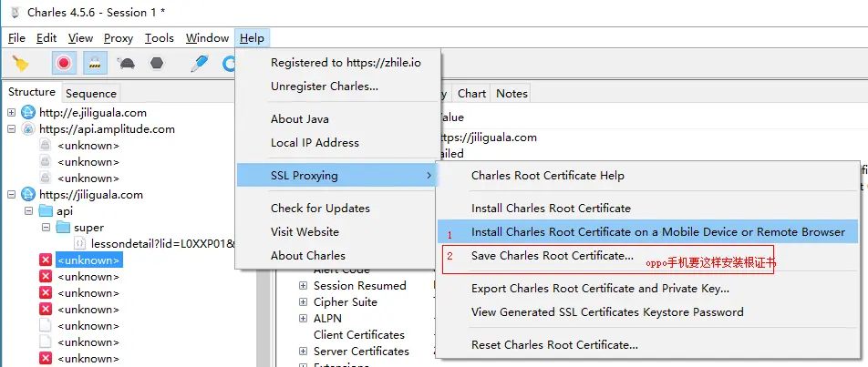The height and width of the screenshot is (367, 868).
Task: Collapse the https://api.amplitude.com node
Action: pyautogui.click(x=12, y=129)
